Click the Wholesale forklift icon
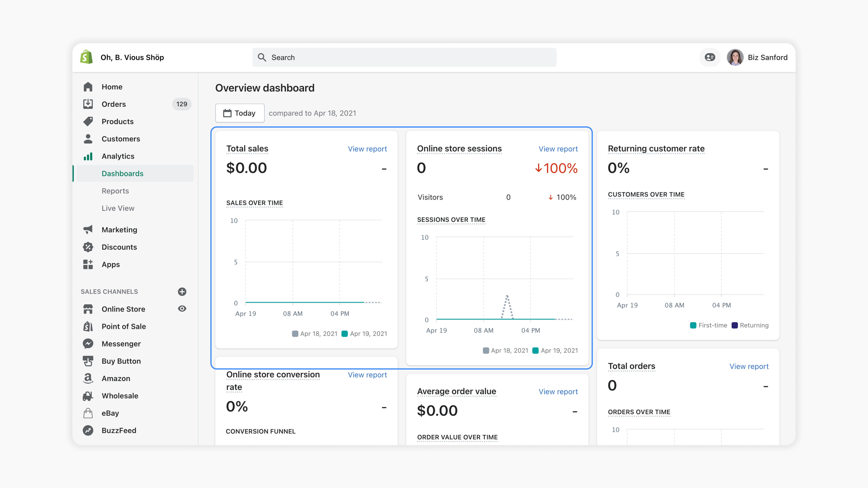Viewport: 868px width, 488px height. pyautogui.click(x=88, y=396)
